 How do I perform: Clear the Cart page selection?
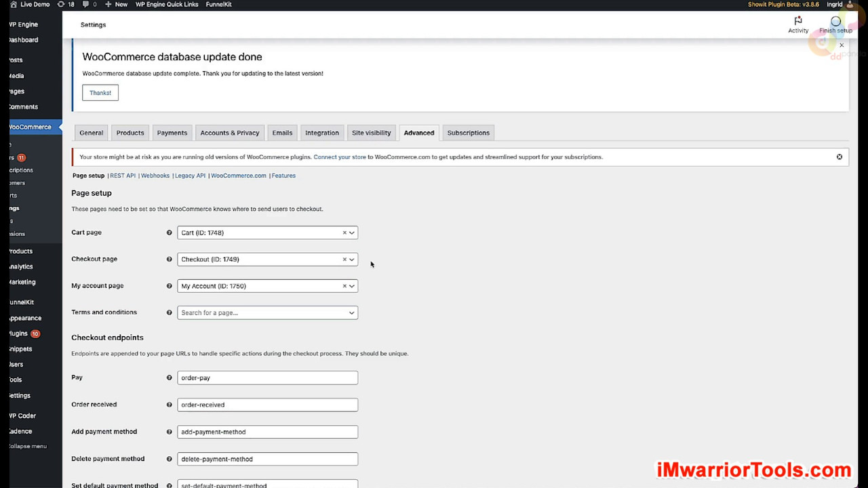344,232
